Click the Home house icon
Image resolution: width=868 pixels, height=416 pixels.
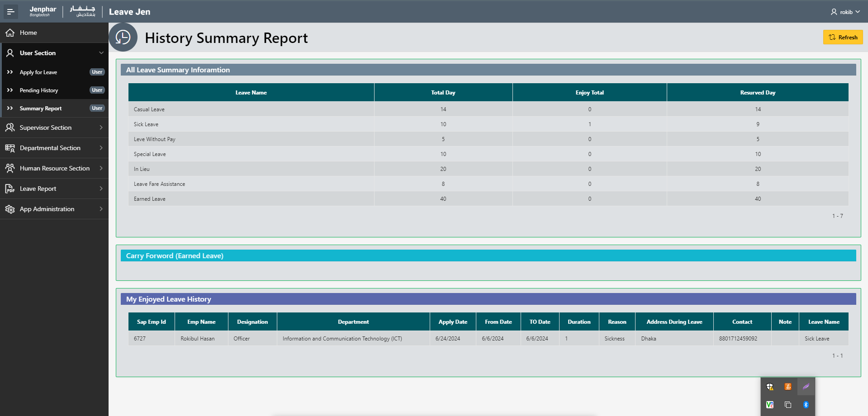click(x=10, y=33)
